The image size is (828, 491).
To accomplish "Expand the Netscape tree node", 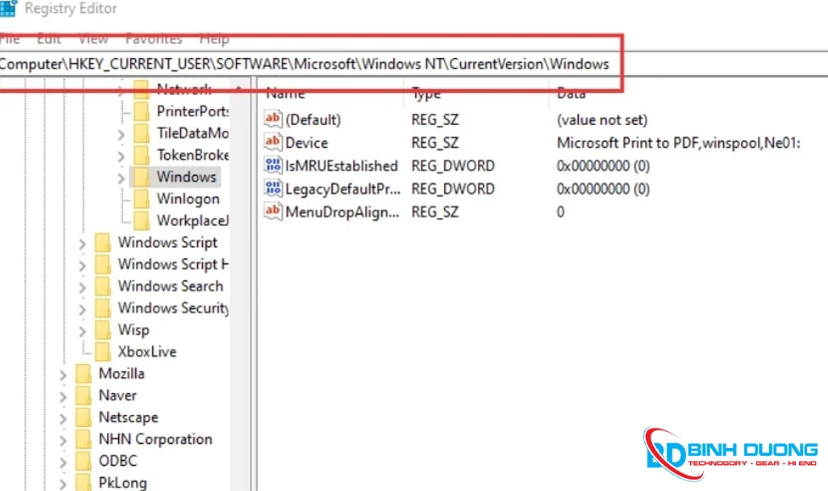I will [63, 419].
